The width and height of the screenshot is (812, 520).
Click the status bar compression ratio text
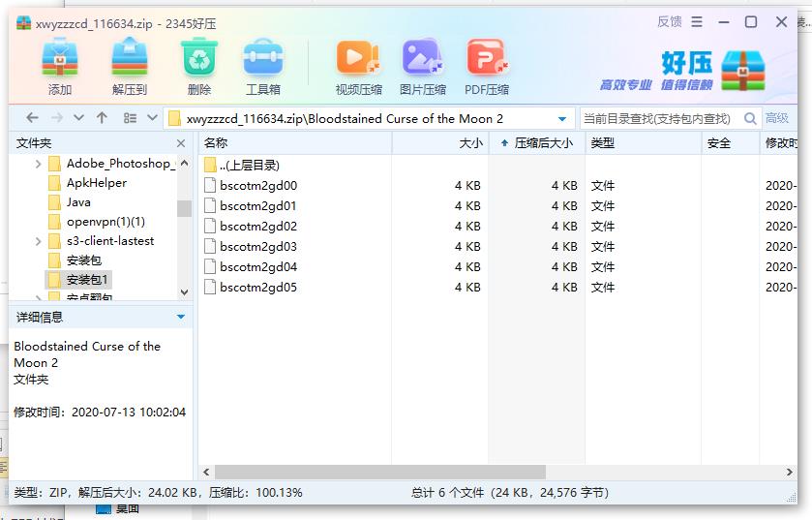point(256,493)
